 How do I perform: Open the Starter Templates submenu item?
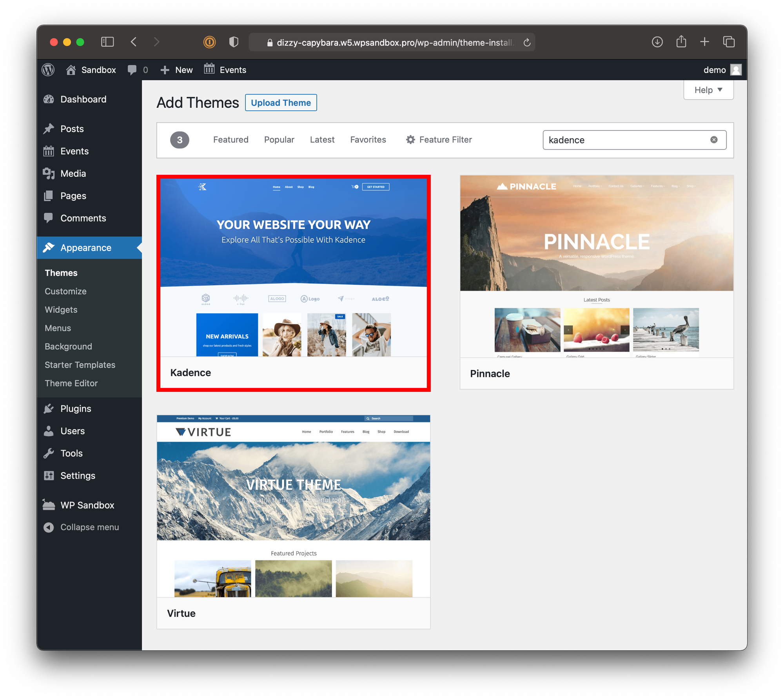pyautogui.click(x=80, y=365)
